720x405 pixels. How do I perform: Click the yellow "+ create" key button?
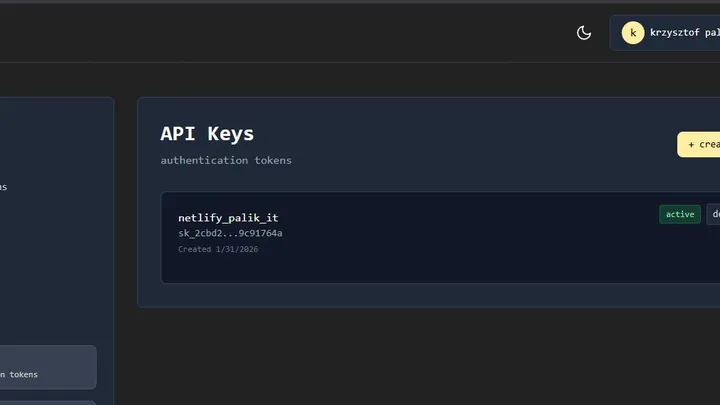[x=699, y=145]
